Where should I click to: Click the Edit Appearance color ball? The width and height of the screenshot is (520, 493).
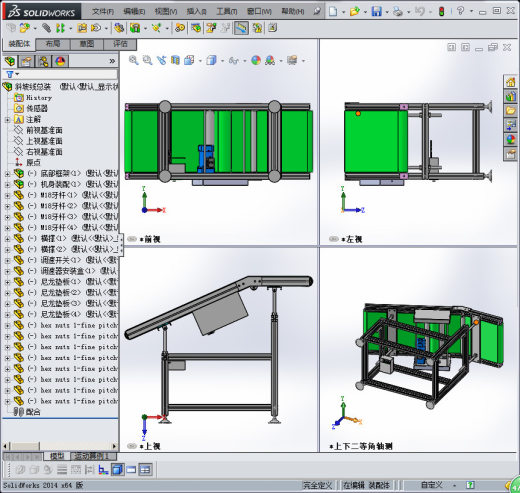256,60
